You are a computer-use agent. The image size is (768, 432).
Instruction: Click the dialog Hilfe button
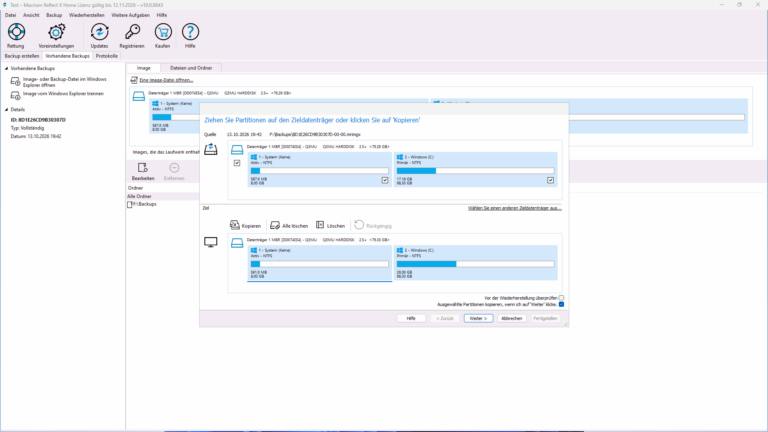[x=411, y=318]
